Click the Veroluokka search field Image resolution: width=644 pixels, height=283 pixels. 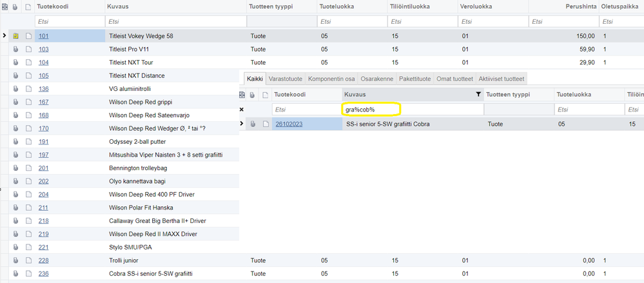493,22
